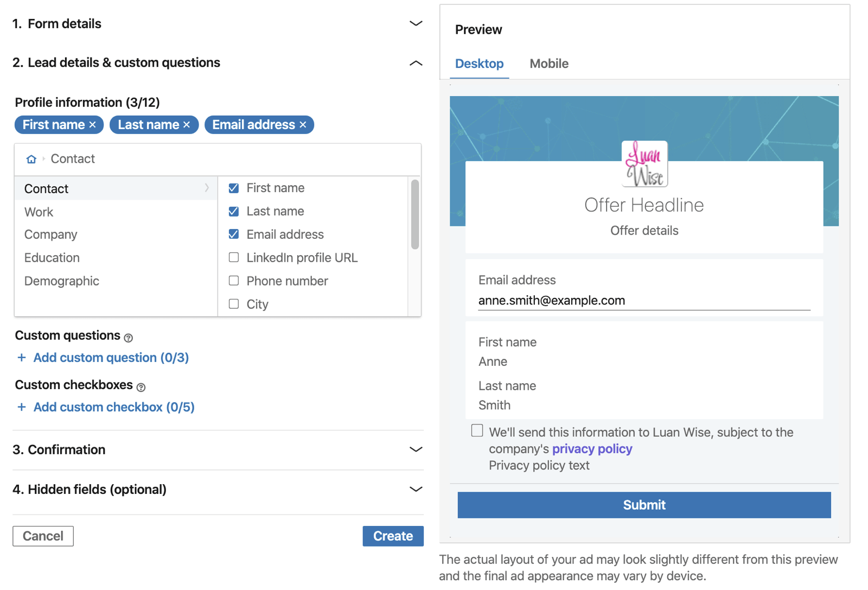The width and height of the screenshot is (868, 590).
Task: Select the Work profile category
Action: click(x=39, y=212)
